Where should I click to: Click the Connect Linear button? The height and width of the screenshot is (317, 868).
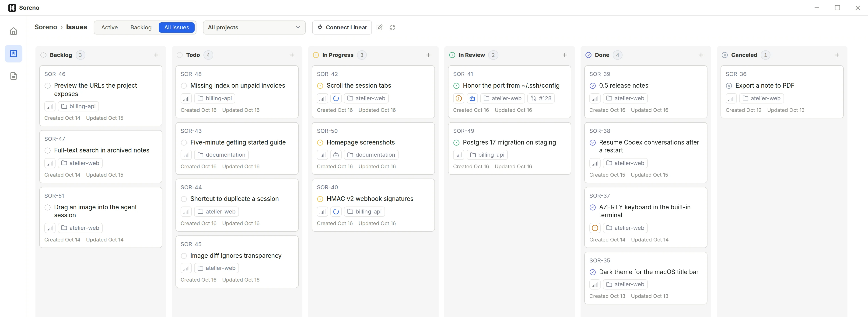(x=342, y=28)
